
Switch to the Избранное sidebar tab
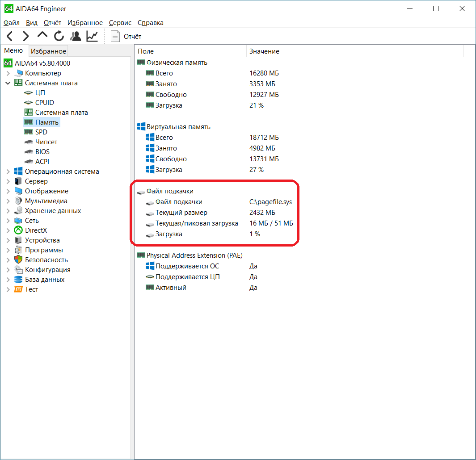(x=48, y=51)
